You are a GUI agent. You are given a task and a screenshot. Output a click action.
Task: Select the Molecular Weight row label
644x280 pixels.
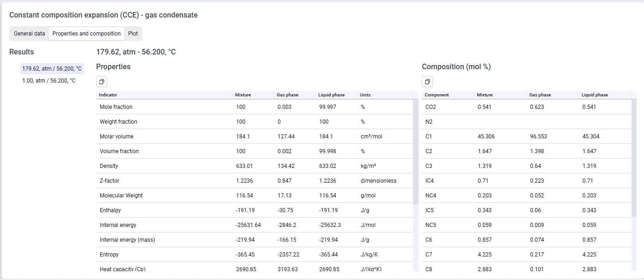(x=121, y=196)
